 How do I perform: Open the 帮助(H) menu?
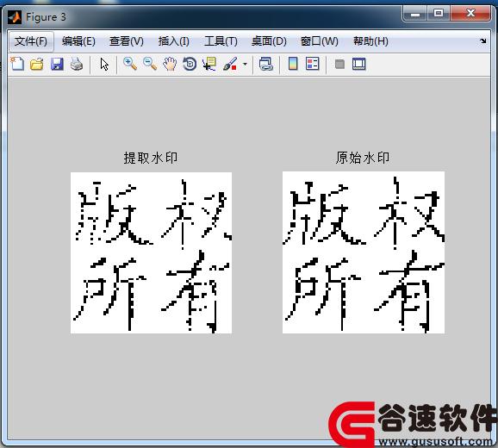pyautogui.click(x=370, y=41)
